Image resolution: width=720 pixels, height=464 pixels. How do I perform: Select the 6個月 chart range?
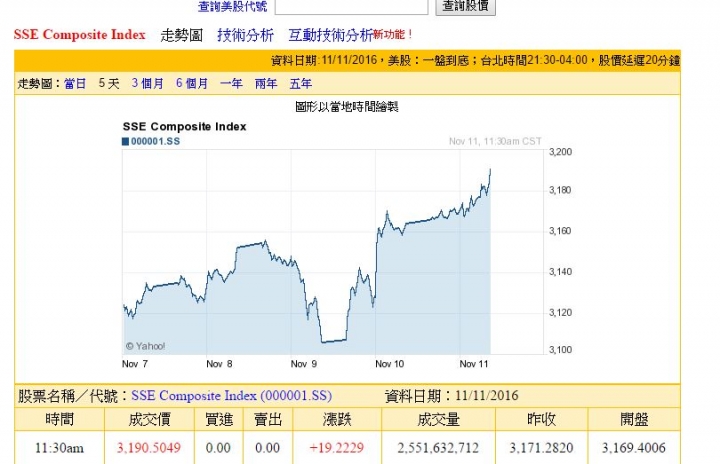coord(192,84)
